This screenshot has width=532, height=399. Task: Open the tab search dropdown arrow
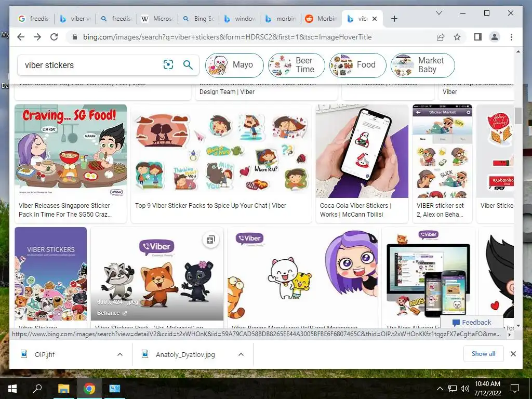tap(438, 13)
